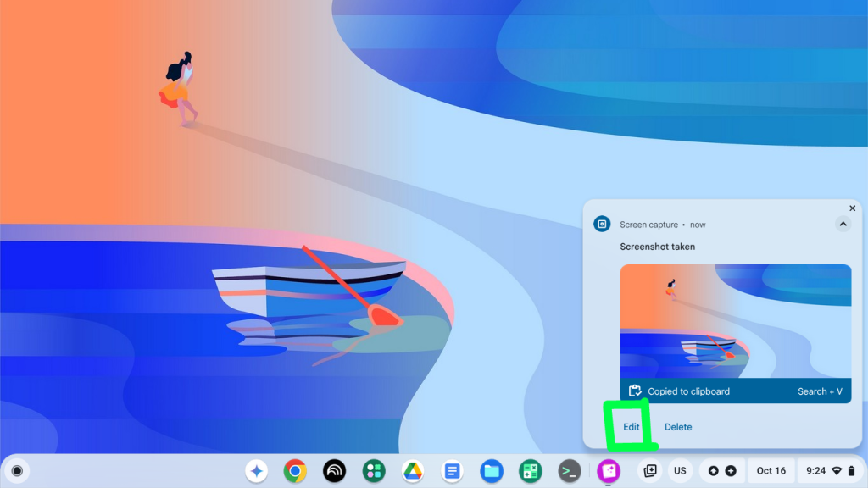Dismiss the Screen capture notification

[x=853, y=208]
